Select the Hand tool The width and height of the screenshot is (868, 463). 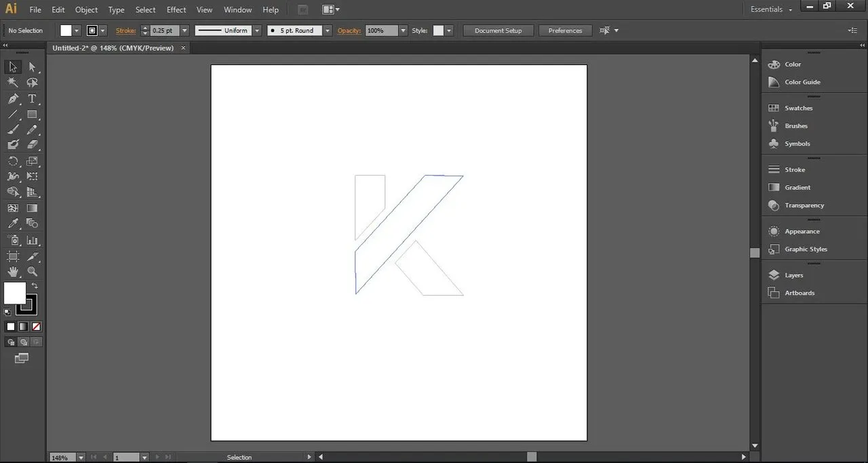[13, 272]
